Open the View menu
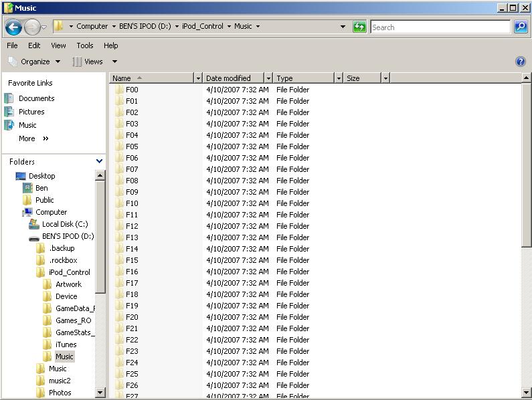The width and height of the screenshot is (532, 400). pyautogui.click(x=58, y=45)
